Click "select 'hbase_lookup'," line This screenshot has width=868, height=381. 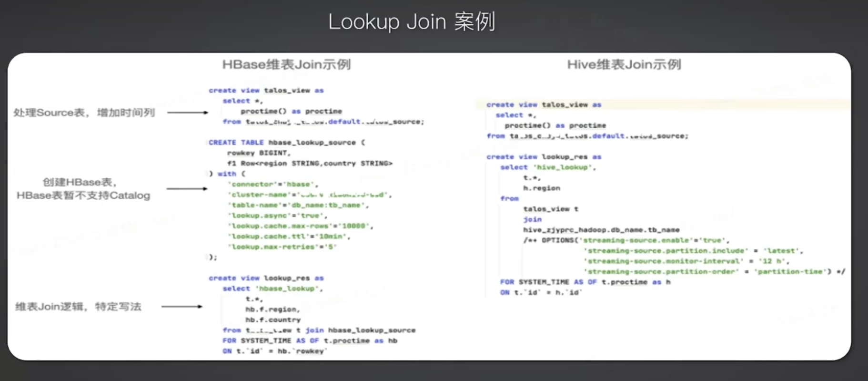[x=273, y=288]
